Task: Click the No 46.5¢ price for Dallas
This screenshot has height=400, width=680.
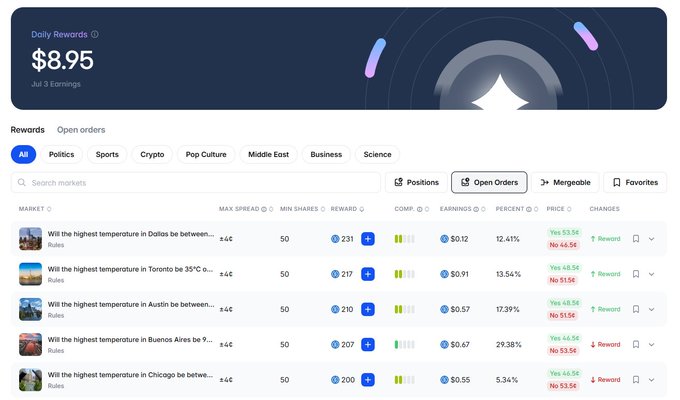Action: (563, 245)
